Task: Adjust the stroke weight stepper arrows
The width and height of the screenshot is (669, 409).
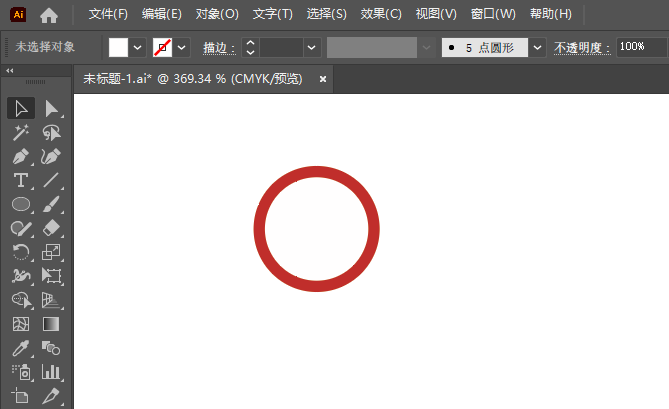Action: (x=250, y=47)
